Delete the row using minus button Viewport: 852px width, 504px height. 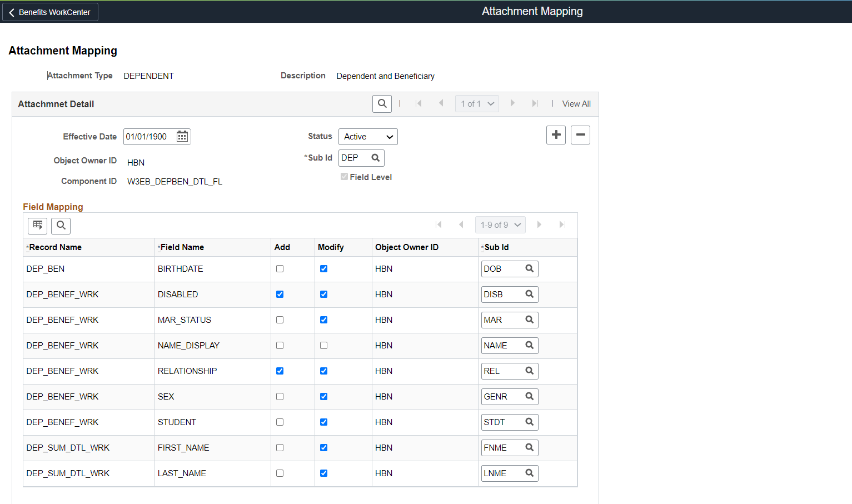point(580,135)
